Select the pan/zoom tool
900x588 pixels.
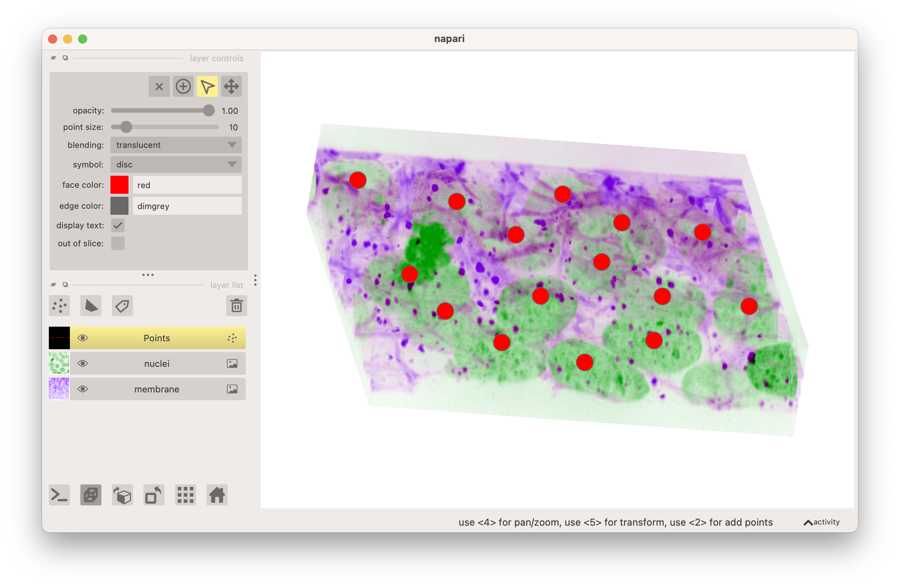(x=231, y=86)
